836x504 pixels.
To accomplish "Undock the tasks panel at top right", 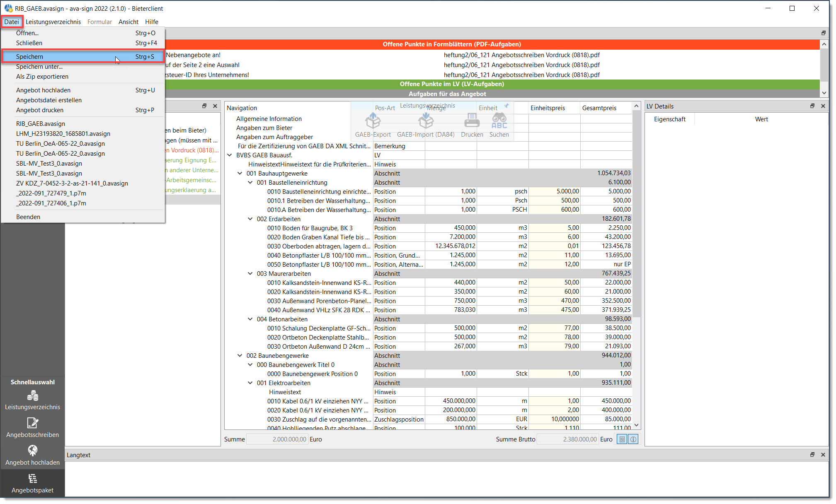I will pyautogui.click(x=824, y=33).
